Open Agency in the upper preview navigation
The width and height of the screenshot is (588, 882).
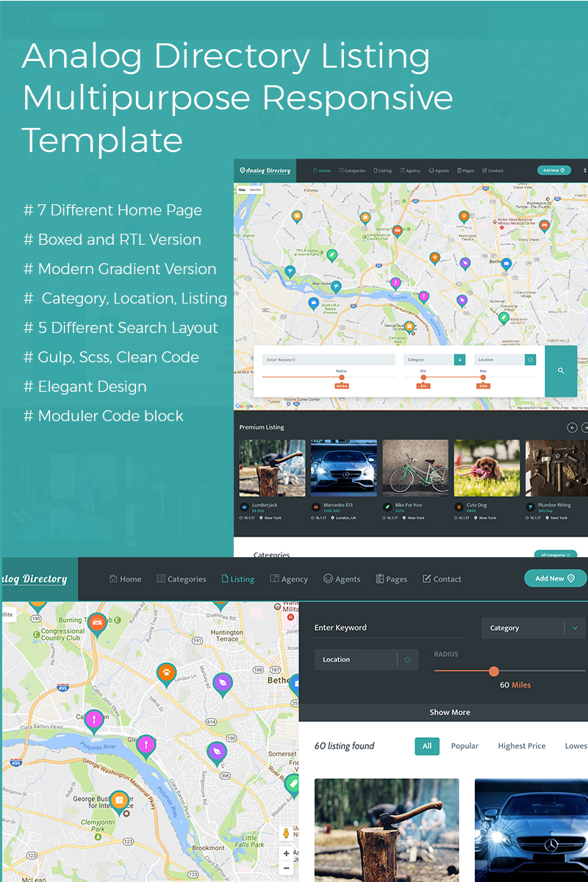tap(410, 171)
